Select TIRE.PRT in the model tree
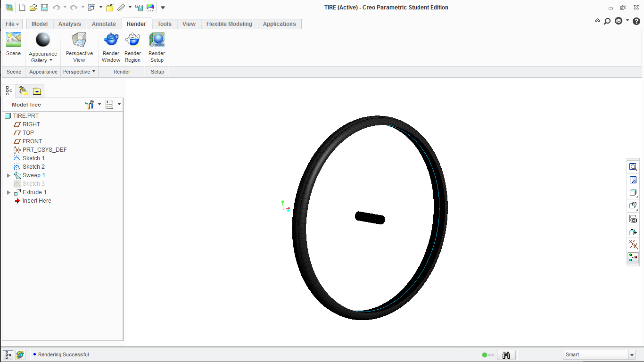This screenshot has height=362, width=644. [22, 116]
